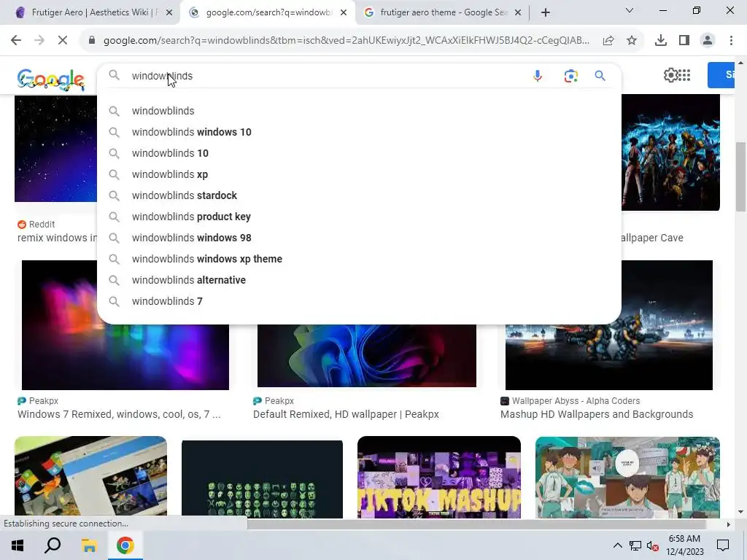This screenshot has width=747, height=560.
Task: Stop loading the page
Action: click(63, 41)
